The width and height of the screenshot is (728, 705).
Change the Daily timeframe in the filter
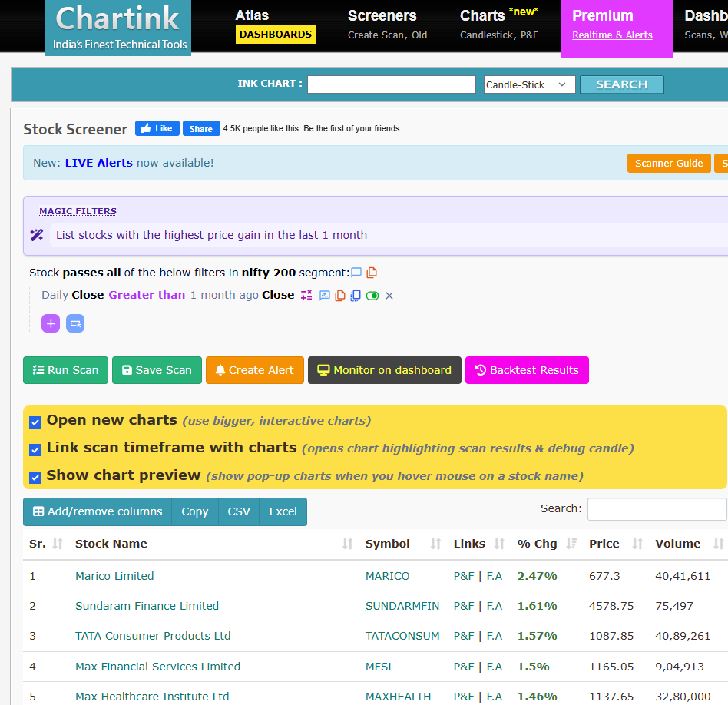pyautogui.click(x=55, y=295)
